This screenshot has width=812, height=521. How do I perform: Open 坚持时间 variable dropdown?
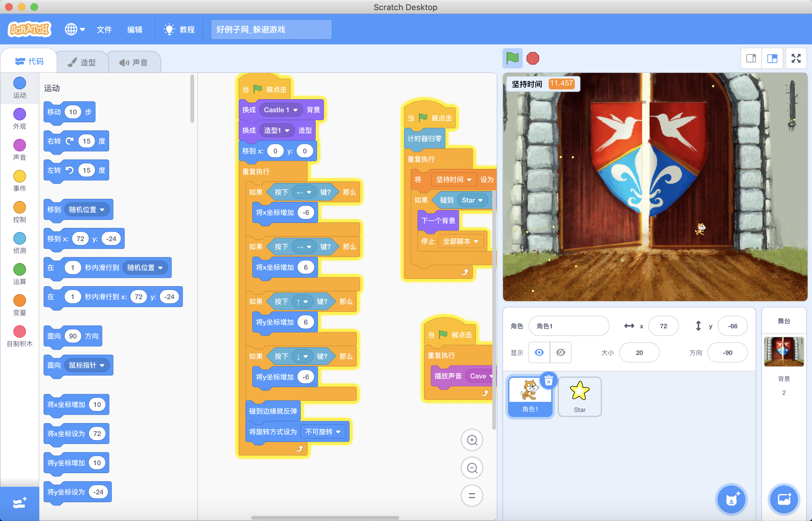[x=454, y=180]
